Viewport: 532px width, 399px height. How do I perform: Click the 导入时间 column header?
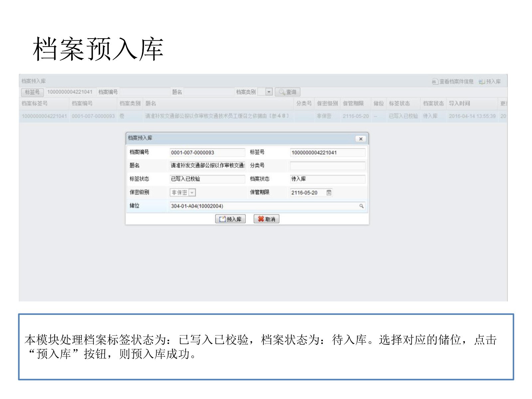[459, 103]
